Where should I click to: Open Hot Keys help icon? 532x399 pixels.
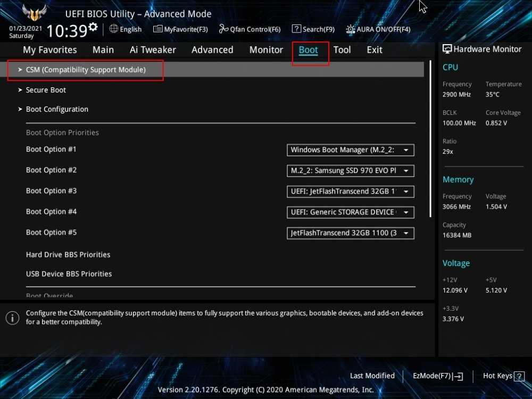(x=519, y=376)
